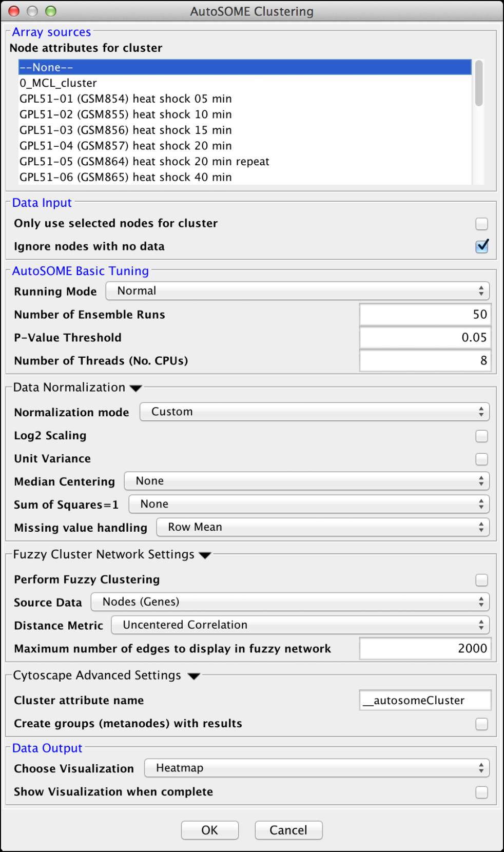Image resolution: width=504 pixels, height=852 pixels.
Task: Check Create groups (metanodes) with results
Action: pos(481,724)
